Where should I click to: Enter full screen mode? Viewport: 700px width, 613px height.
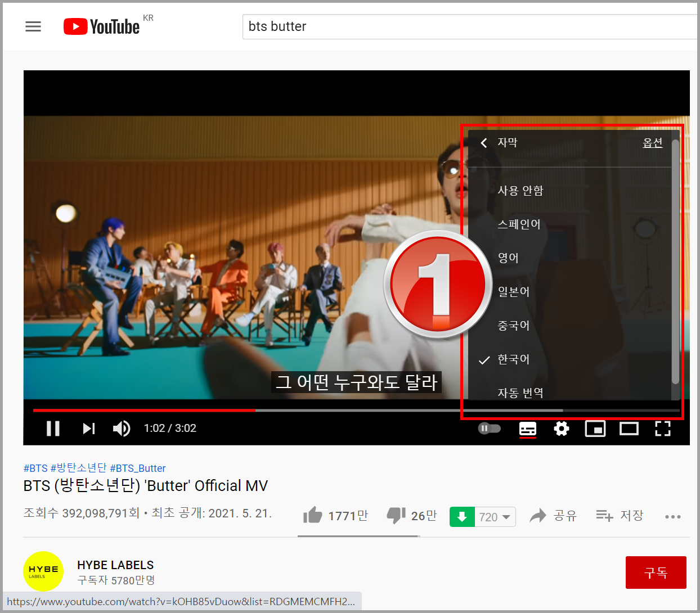663,429
